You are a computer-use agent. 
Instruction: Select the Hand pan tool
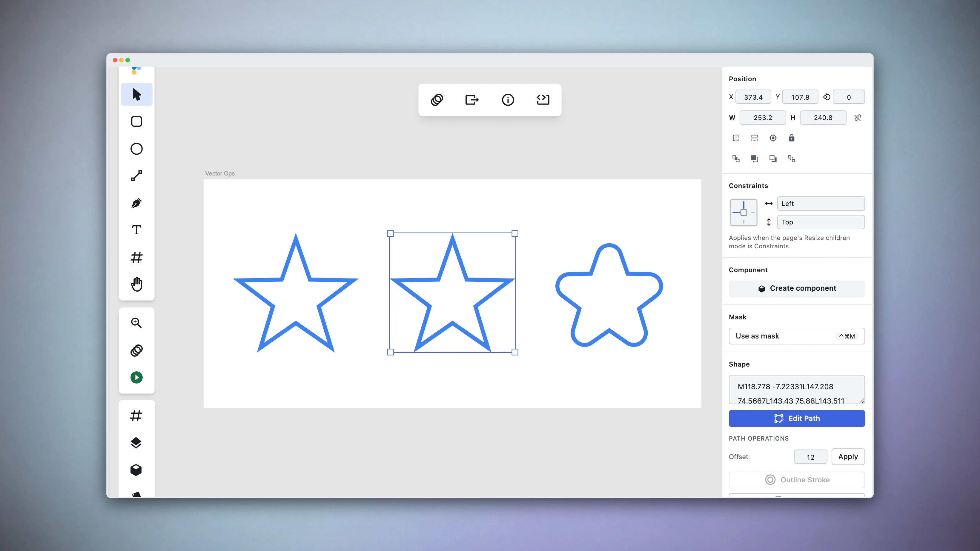coord(136,284)
